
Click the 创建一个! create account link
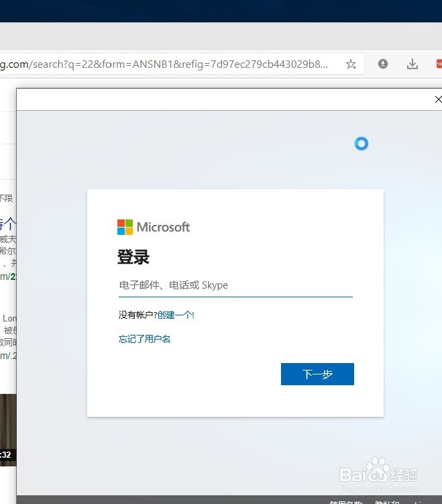tap(176, 315)
